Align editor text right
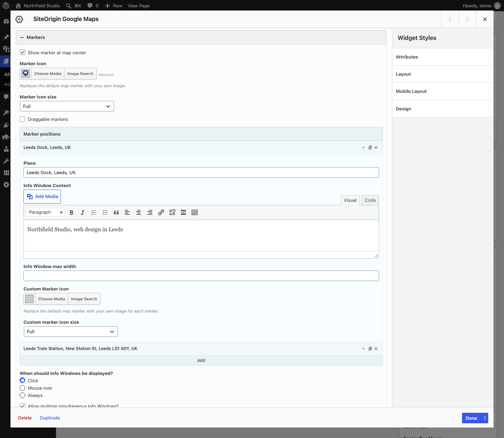Screen dimensions: 504x438 [150, 212]
